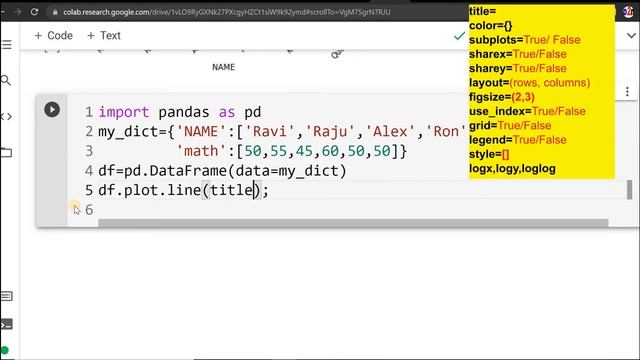This screenshot has width=640, height=360.
Task: Open the command palette sidebar icon
Action: pyautogui.click(x=6, y=296)
